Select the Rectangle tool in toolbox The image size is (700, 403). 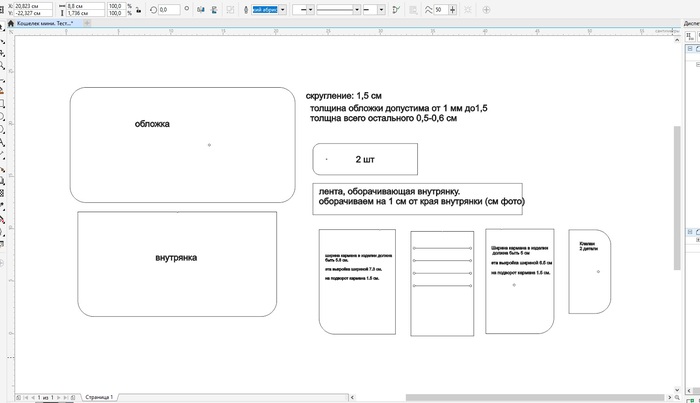point(2,104)
